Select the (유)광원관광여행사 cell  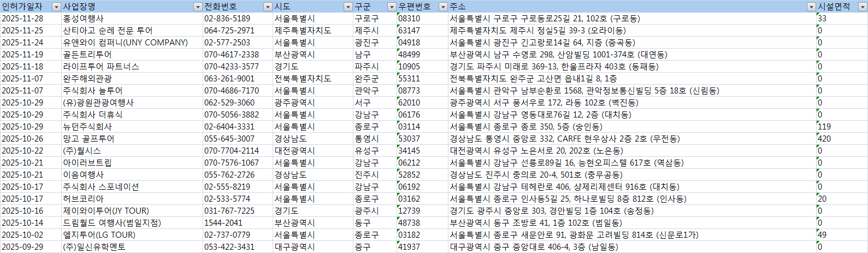[x=132, y=103]
